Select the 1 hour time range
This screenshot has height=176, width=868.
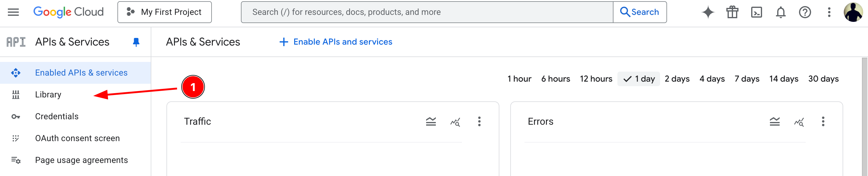[519, 79]
